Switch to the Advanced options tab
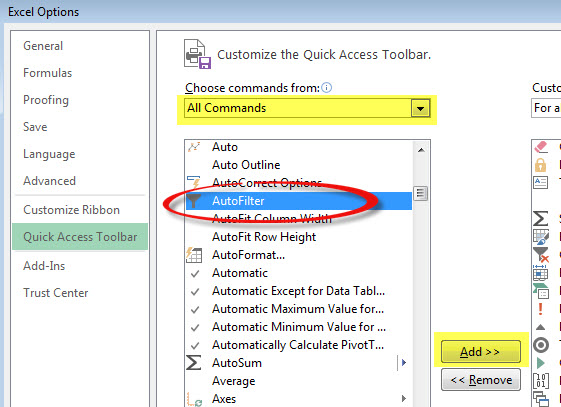 point(49,181)
